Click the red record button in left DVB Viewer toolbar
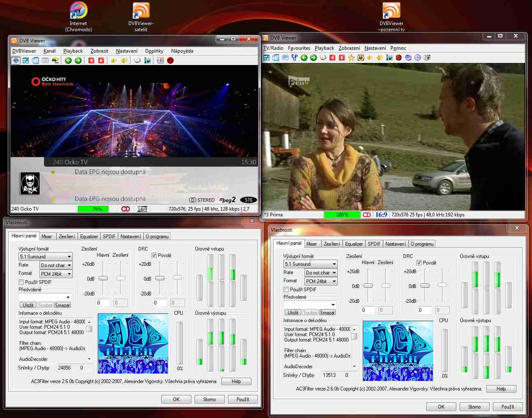 click(x=170, y=60)
